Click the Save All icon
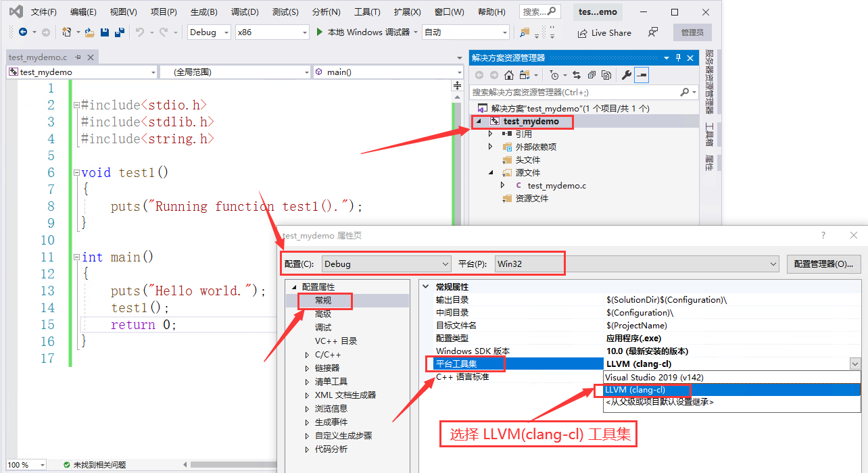868x473 pixels. [120, 32]
